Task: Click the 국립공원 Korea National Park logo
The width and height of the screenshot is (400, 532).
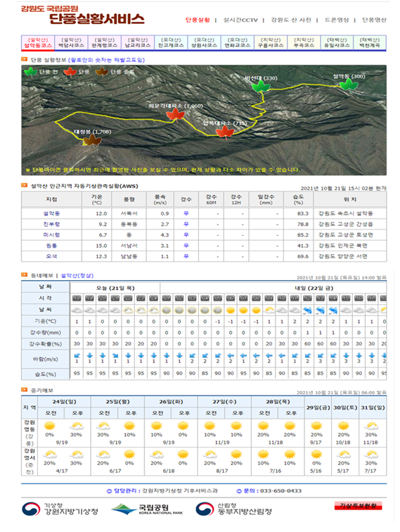Action: pos(147,509)
